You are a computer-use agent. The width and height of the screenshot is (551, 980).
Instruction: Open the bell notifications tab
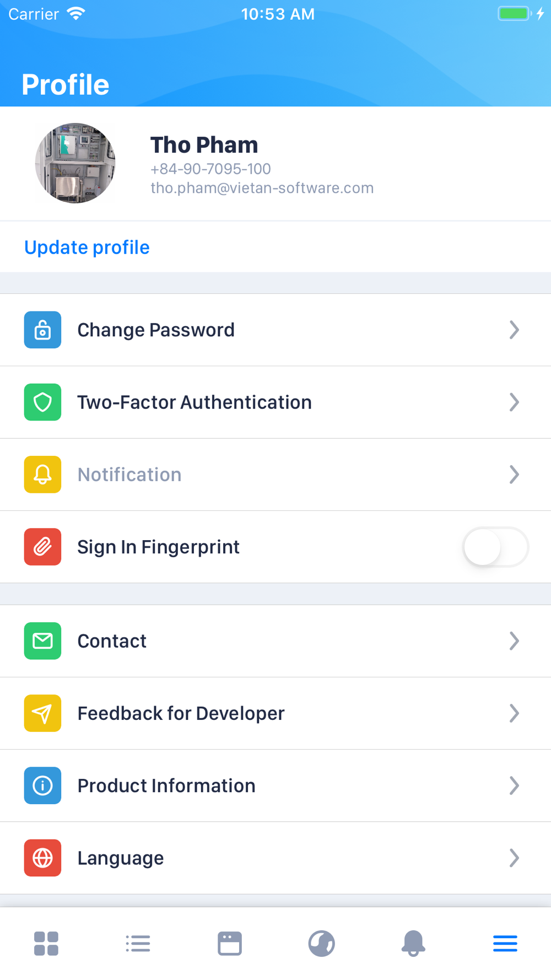tap(413, 943)
